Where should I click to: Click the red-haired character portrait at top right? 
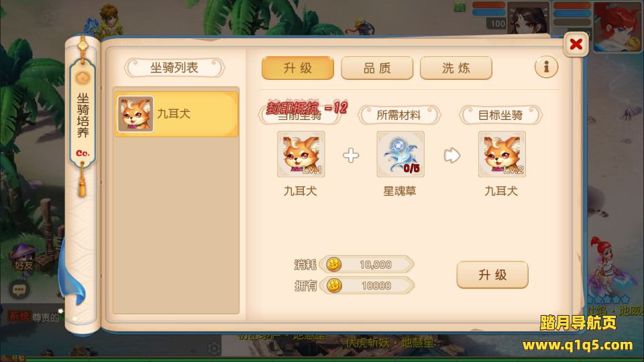(x=616, y=26)
